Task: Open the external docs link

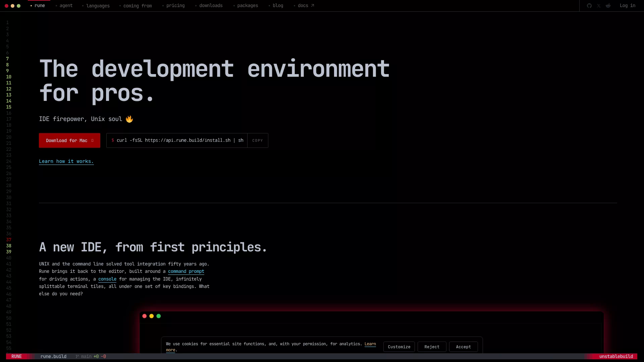Action: point(304,6)
